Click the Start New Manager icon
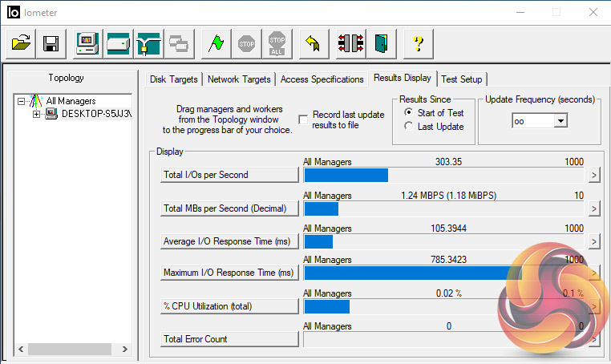The width and height of the screenshot is (611, 364). click(87, 43)
